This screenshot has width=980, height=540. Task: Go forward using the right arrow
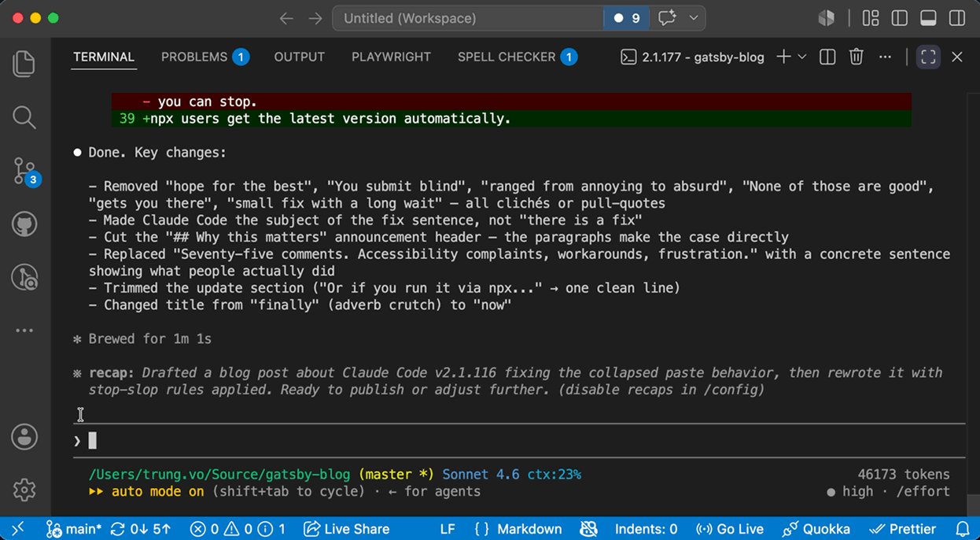[315, 18]
